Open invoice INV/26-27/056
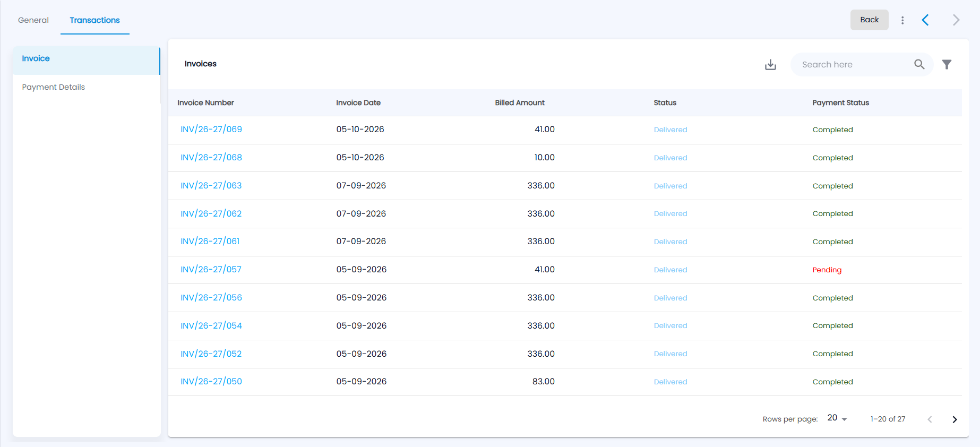The width and height of the screenshot is (980, 447). [211, 298]
